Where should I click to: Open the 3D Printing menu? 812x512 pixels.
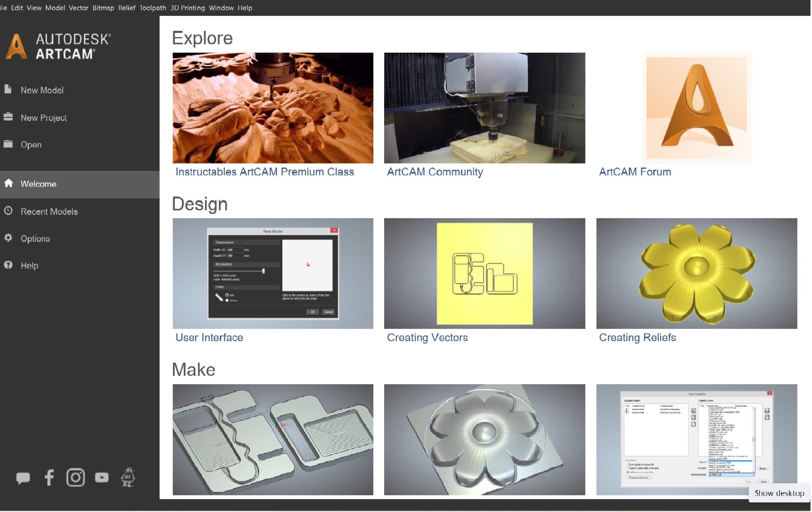187,7
